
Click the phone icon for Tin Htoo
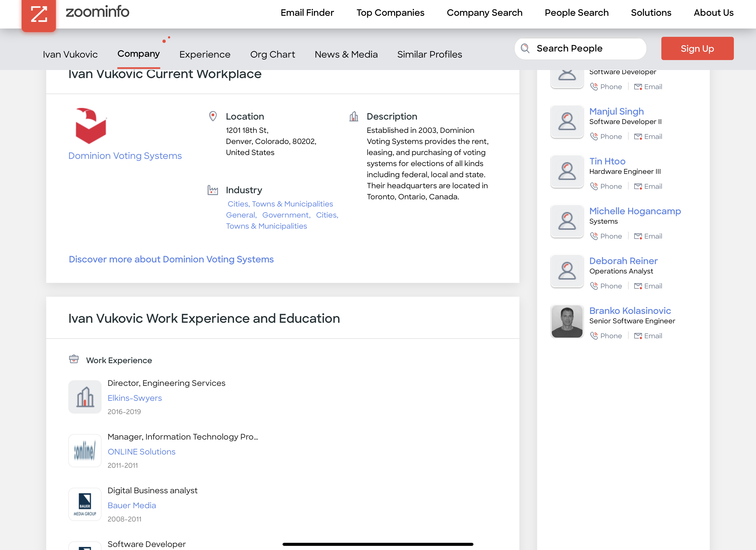594,186
